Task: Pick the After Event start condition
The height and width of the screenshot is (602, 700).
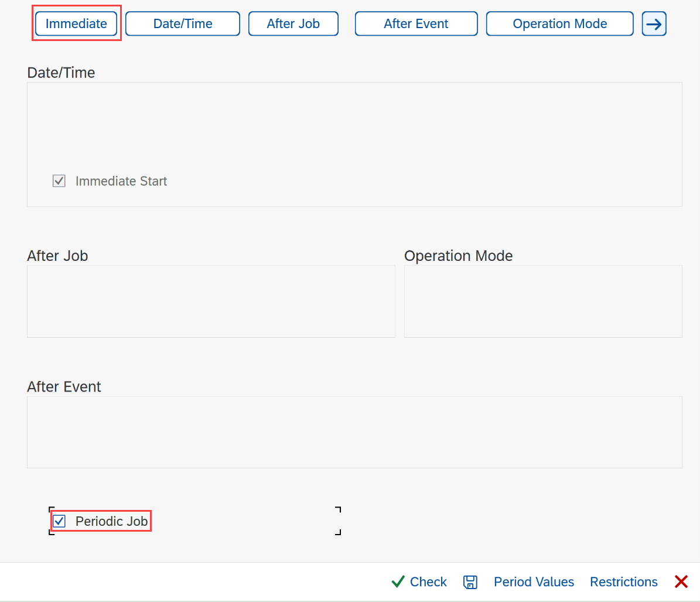Action: pyautogui.click(x=416, y=23)
